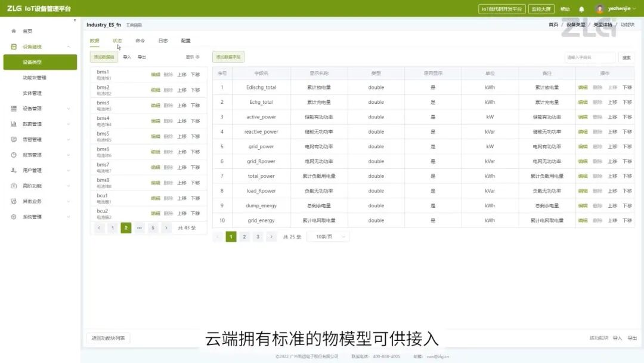Click the 用户管理 person icon
This screenshot has width=644, height=363.
(x=14, y=170)
